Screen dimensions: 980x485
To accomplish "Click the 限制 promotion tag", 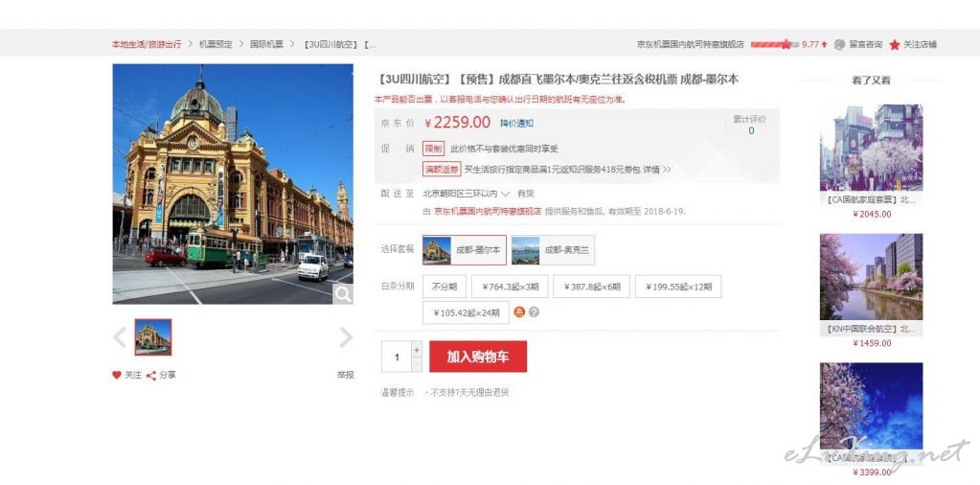I will 434,149.
